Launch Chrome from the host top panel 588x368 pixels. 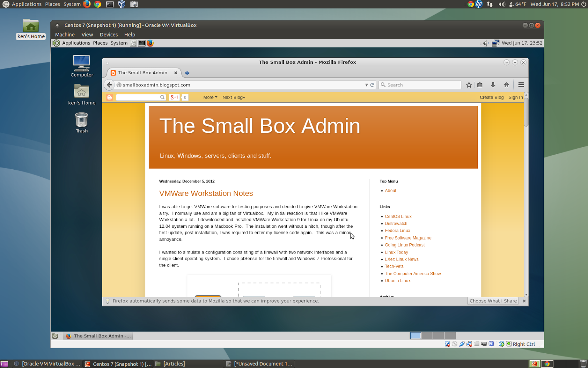tap(98, 4)
